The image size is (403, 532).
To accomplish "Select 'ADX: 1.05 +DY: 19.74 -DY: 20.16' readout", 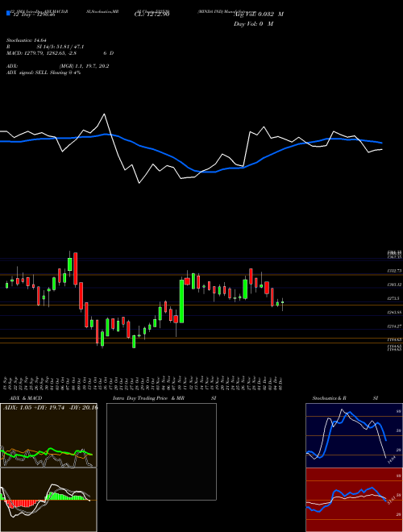I will click(50, 408).
